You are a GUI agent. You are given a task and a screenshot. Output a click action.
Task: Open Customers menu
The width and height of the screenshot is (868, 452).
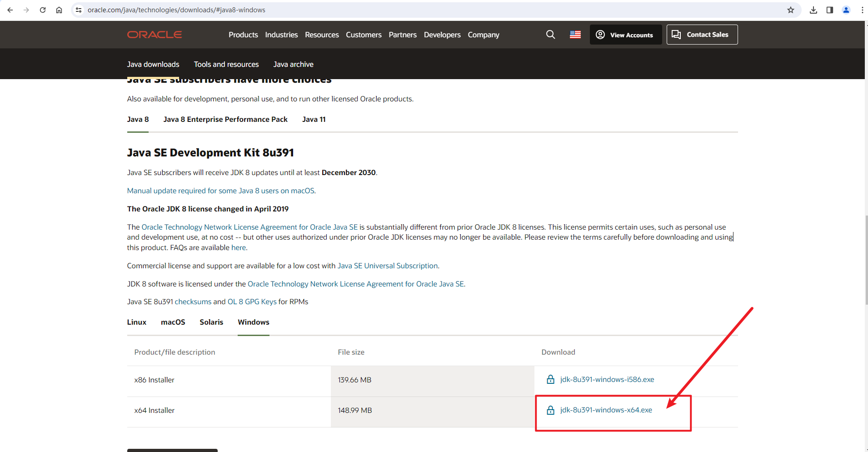tap(364, 35)
